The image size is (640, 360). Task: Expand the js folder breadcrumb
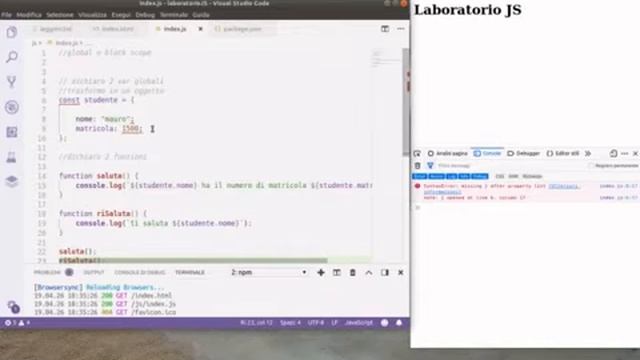34,43
